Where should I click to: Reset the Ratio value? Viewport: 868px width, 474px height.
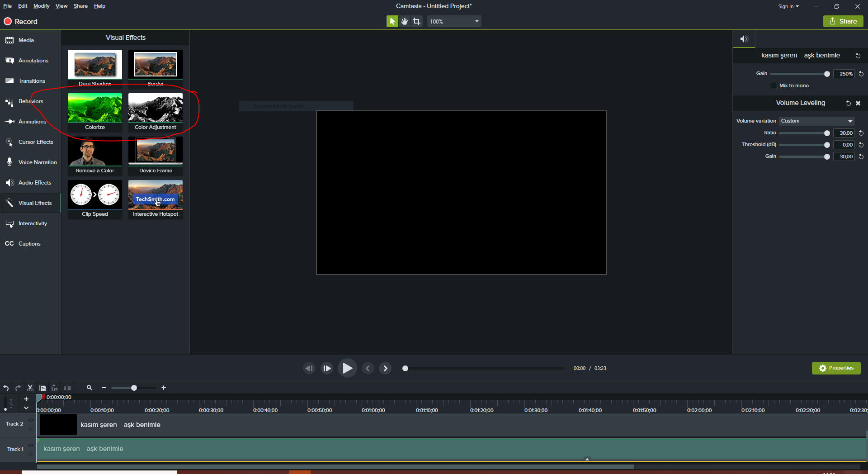[861, 133]
